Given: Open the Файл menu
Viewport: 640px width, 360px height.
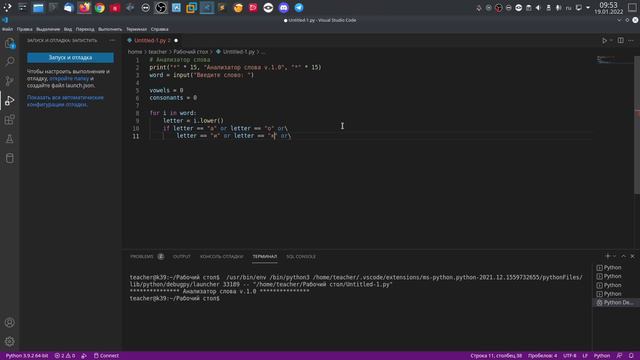Looking at the screenshot, I should [7, 29].
